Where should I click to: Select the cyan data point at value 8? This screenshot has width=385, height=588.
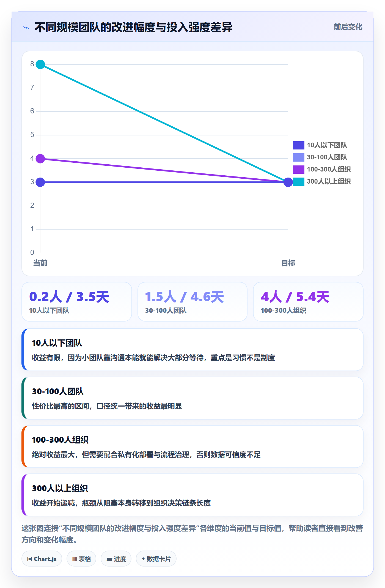pyautogui.click(x=40, y=64)
